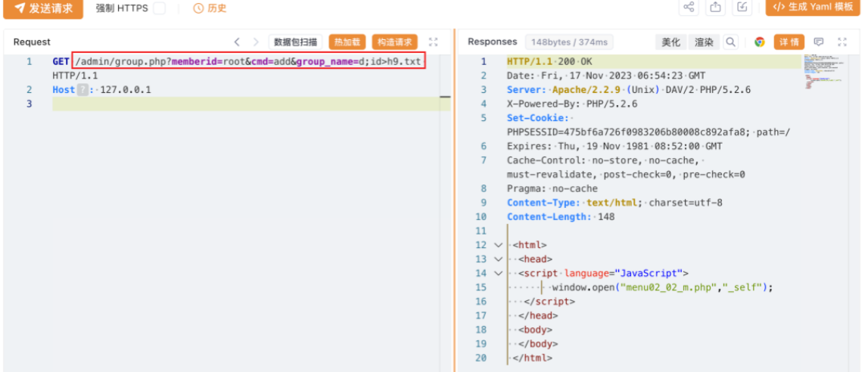Toggle the 强制 HTTPS checkbox
868x372 pixels.
tap(159, 8)
